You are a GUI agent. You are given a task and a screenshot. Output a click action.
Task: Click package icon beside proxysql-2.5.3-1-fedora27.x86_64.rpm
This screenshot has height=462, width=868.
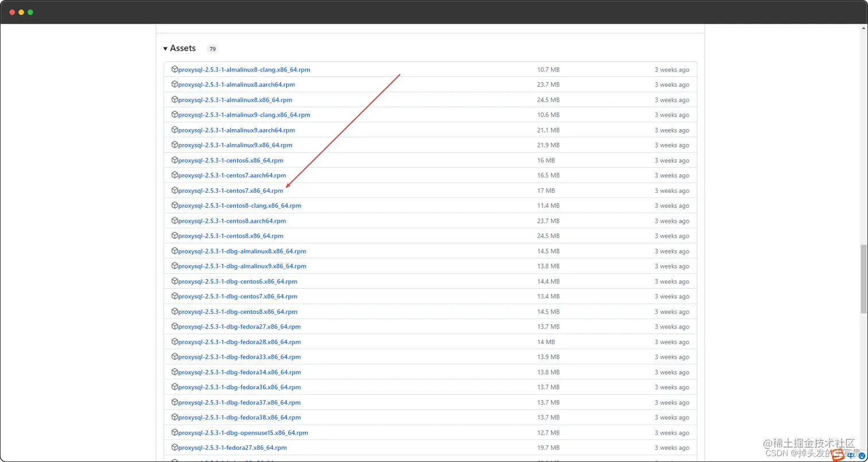pyautogui.click(x=175, y=448)
